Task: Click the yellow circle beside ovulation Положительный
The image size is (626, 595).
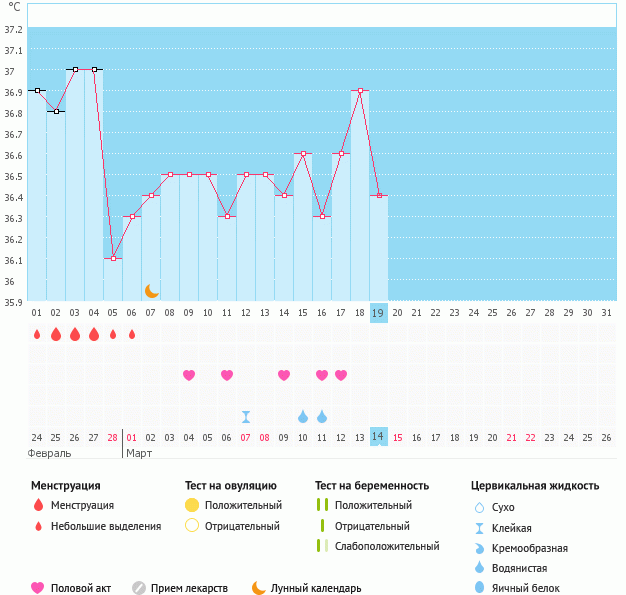Action: click(192, 505)
